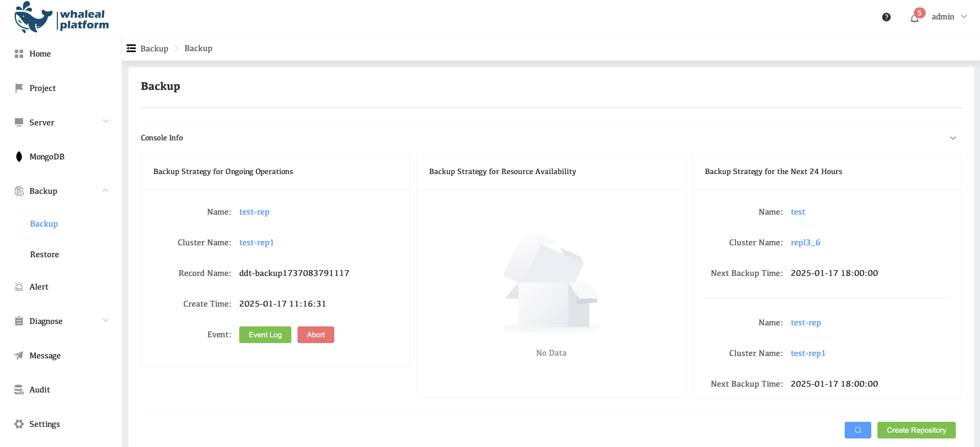Click the search magnifier button
This screenshot has height=447, width=980.
click(858, 430)
